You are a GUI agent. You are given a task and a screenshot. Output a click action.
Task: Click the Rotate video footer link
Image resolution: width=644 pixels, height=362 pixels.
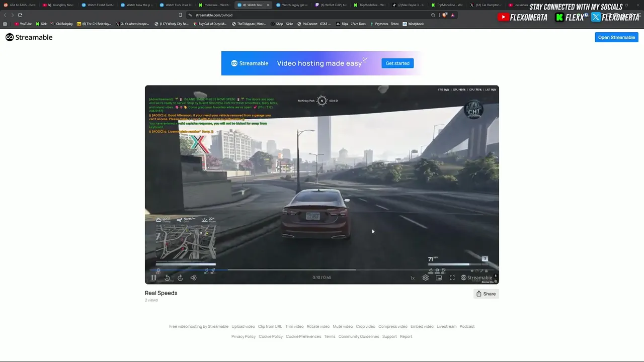[x=318, y=326]
